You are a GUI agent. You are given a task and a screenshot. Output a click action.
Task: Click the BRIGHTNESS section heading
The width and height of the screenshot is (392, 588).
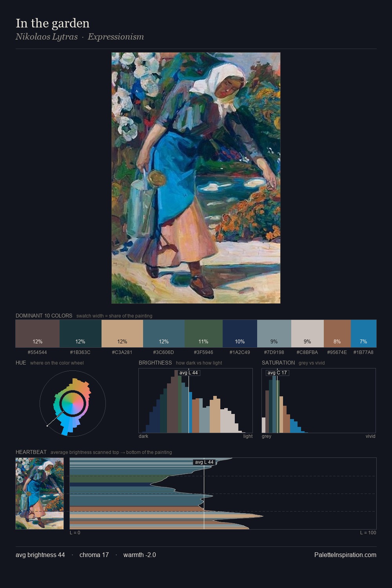[x=155, y=363]
